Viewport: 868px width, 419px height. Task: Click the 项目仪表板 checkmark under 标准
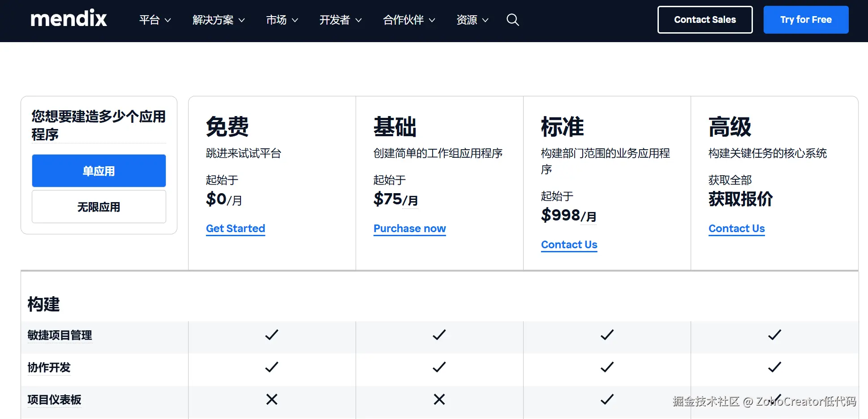pos(607,399)
